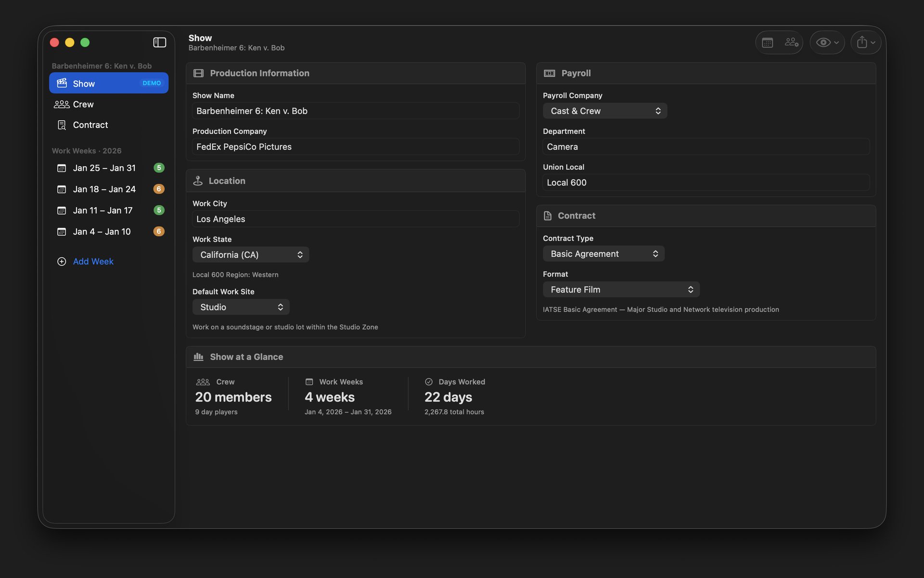This screenshot has width=924, height=578.
Task: Open week Jan 11 – Jan 17
Action: [x=109, y=210]
